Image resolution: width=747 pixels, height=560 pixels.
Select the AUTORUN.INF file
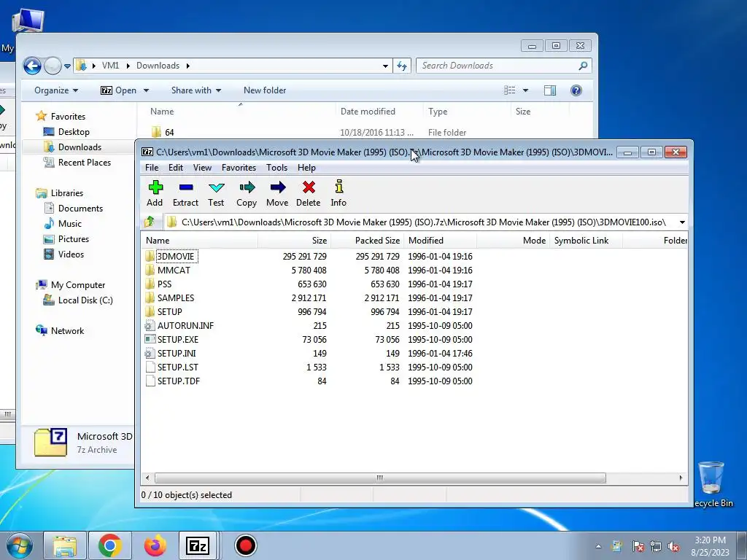pyautogui.click(x=185, y=326)
